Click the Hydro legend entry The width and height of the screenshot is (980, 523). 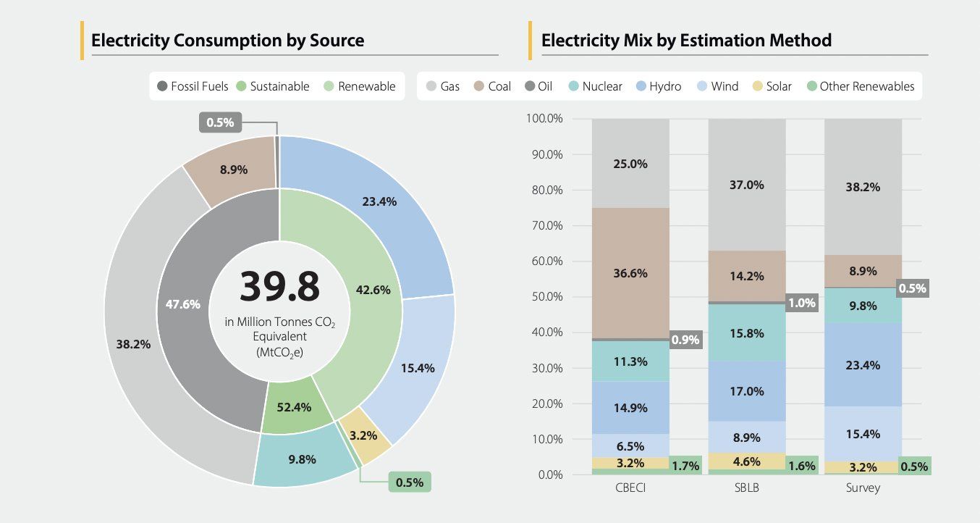pos(657,87)
